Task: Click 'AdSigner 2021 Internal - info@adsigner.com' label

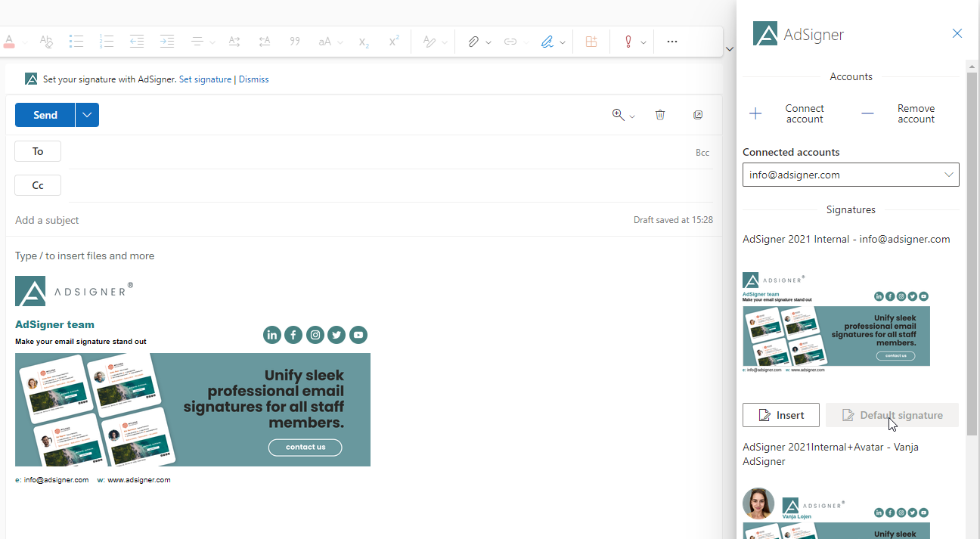Action: pyautogui.click(x=846, y=239)
